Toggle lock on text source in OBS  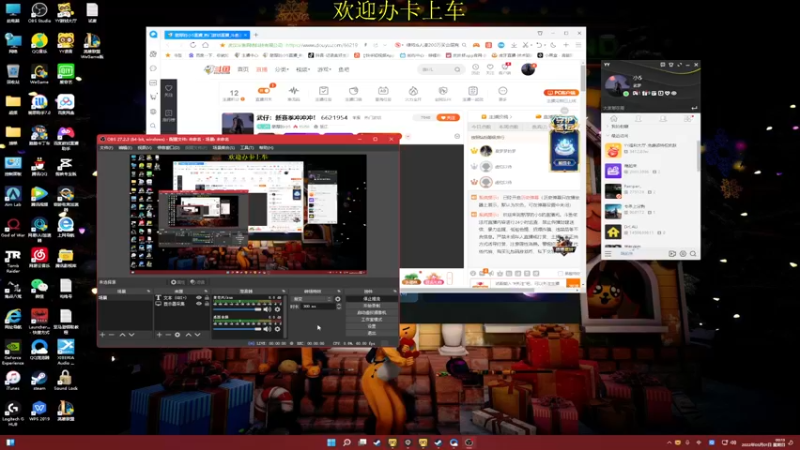point(207,297)
